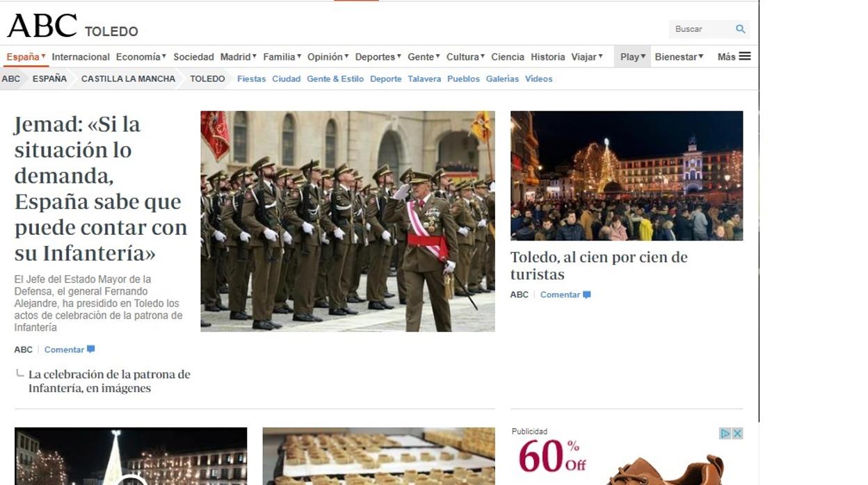Image resolution: width=868 pixels, height=485 pixels.
Task: Open the Internacional section
Action: pos(81,57)
